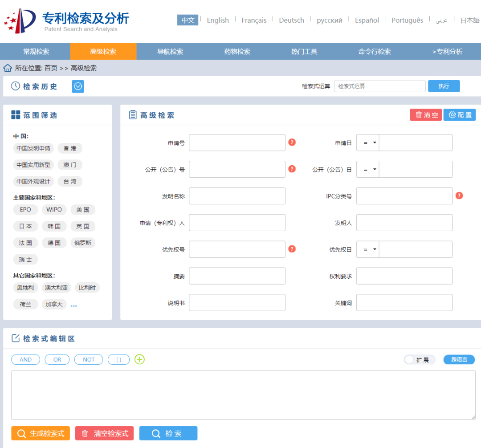Viewport: 481px width, 448px height.
Task: Click the 清空 trash icon to clear fields
Action: 425,114
